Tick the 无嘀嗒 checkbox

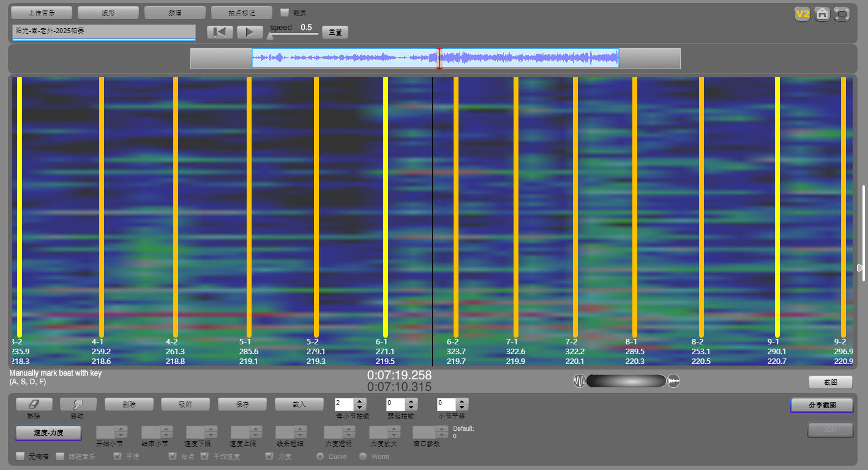tap(20, 457)
